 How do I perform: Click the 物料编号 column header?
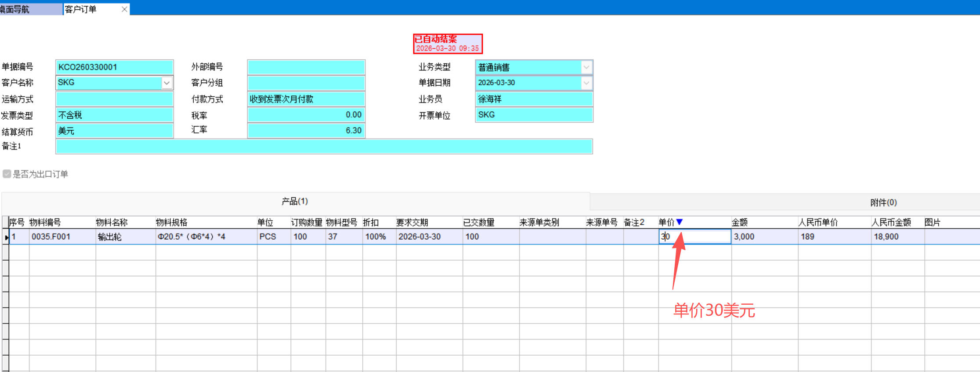coord(45,222)
